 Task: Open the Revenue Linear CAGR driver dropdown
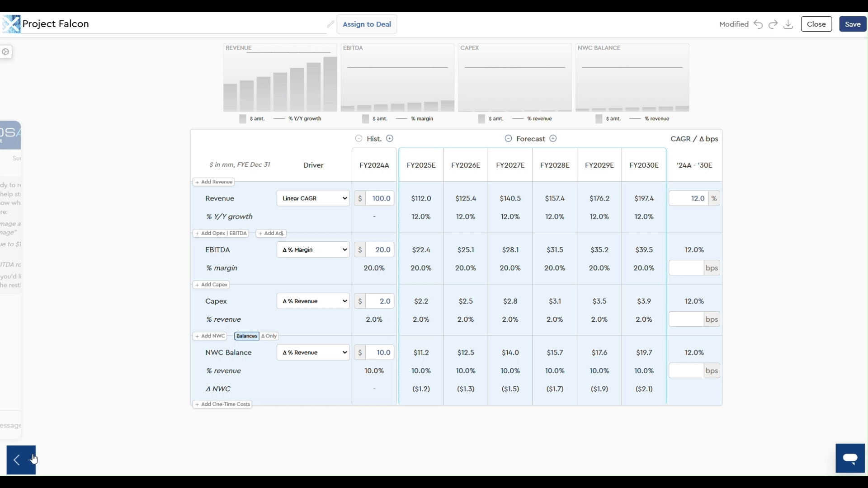point(313,198)
